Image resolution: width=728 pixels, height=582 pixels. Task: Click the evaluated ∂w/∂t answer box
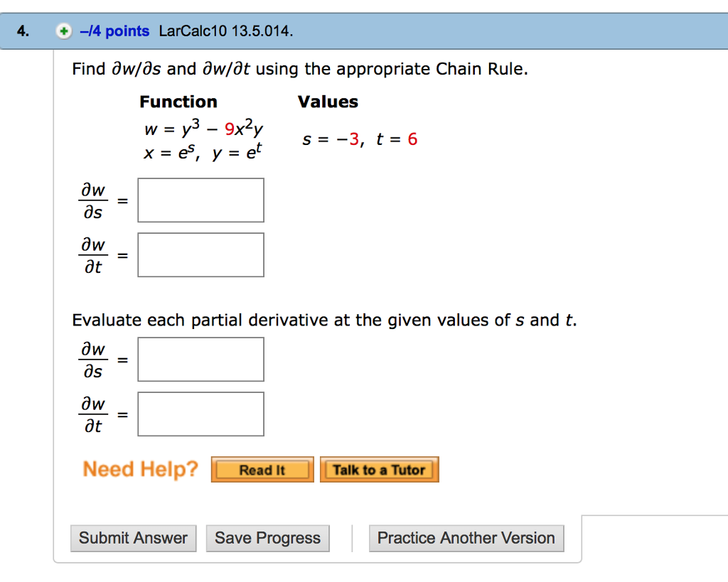pyautogui.click(x=200, y=414)
